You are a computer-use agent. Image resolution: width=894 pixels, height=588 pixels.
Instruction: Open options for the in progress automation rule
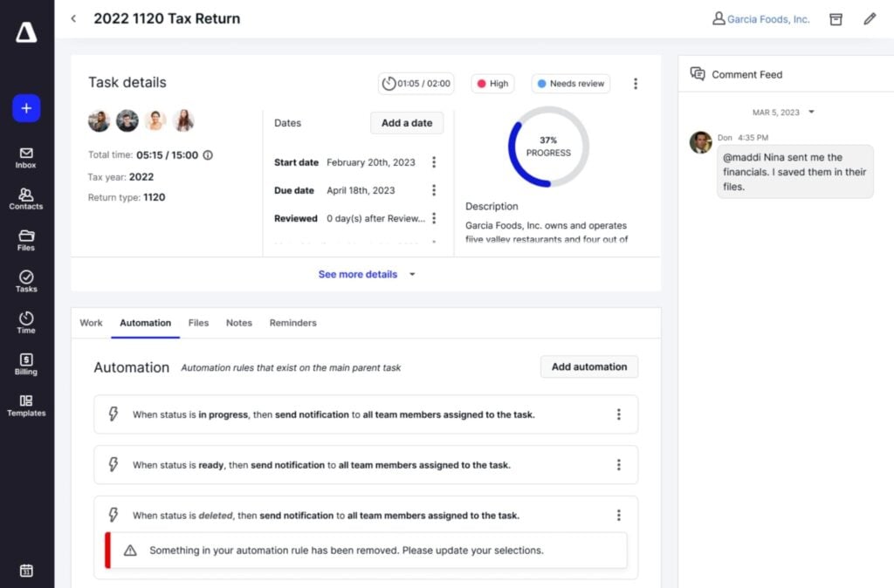coord(619,414)
